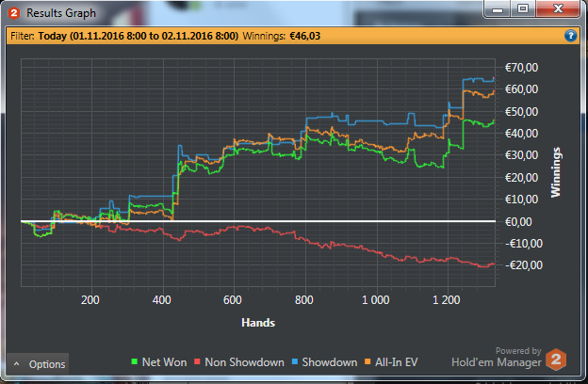Click the blue help question mark icon
This screenshot has width=588, height=384.
pos(570,36)
